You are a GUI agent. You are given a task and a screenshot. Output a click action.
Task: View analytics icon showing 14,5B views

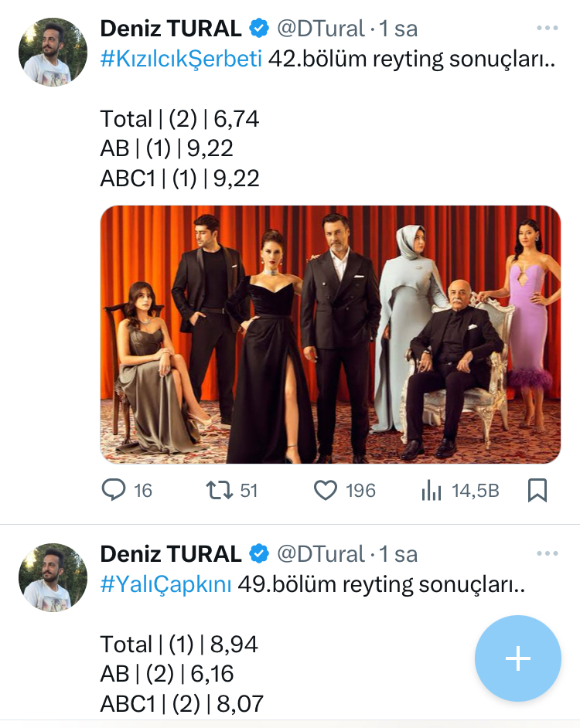(429, 490)
